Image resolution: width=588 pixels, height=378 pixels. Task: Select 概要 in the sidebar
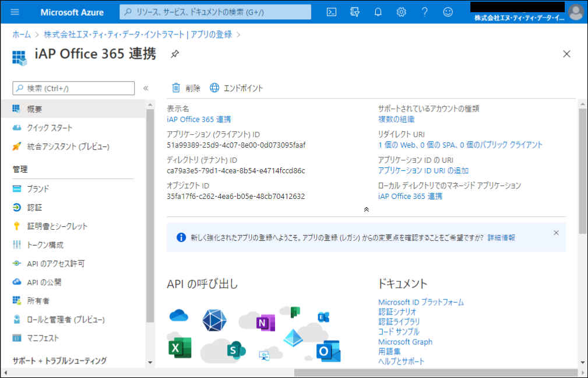73,109
